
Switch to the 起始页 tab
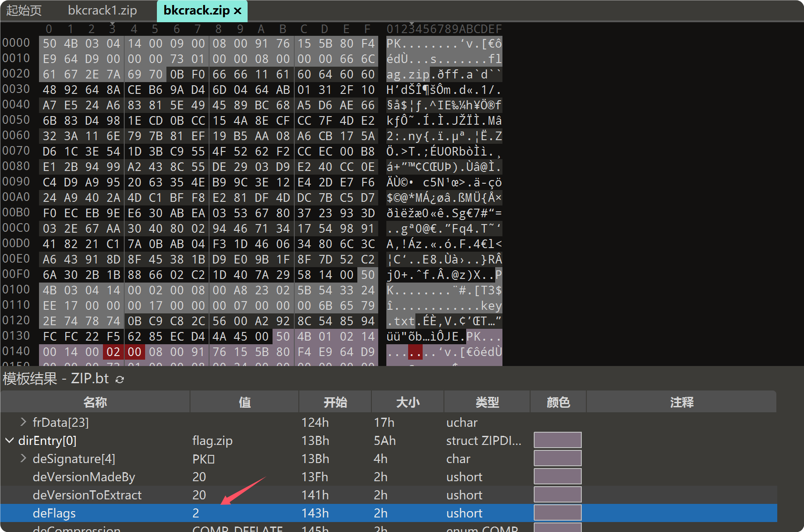tap(24, 10)
